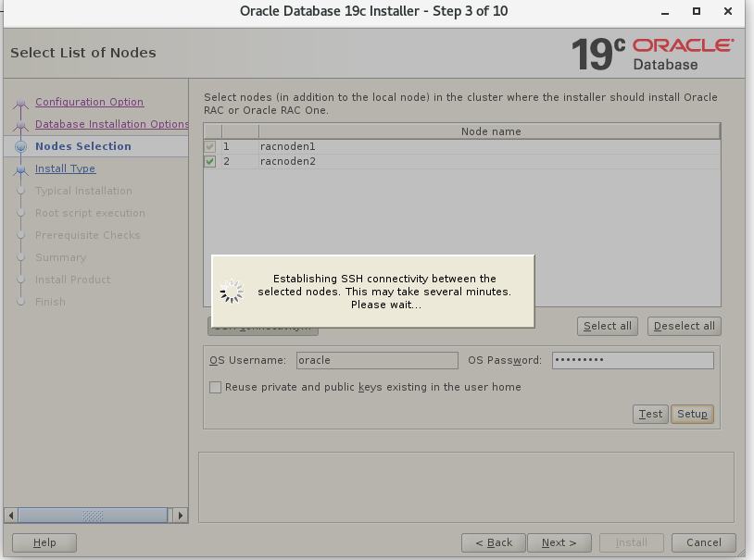Click the Root script execution step label
754x560 pixels.
pyautogui.click(x=90, y=213)
